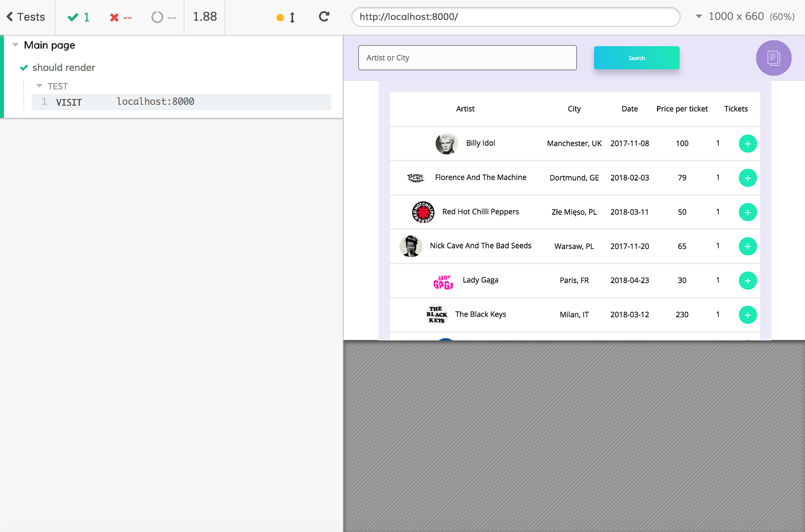The width and height of the screenshot is (805, 532).
Task: Click the 'Red Hot Chilli Peppers' name
Action: click(x=480, y=212)
